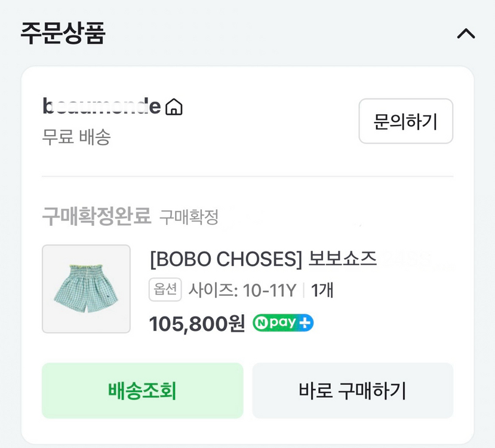This screenshot has height=448, width=495.
Task: Select the store house icon next to beaumonde
Action: tap(173, 106)
